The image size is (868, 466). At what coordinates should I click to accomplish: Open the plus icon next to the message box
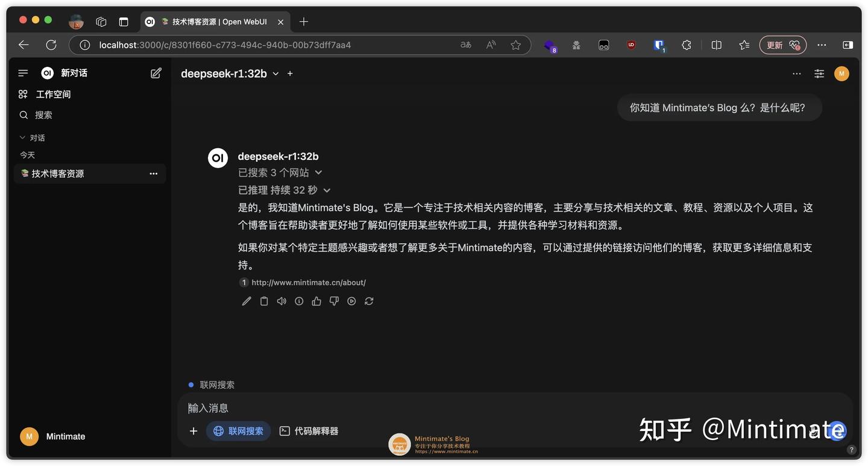tap(193, 431)
